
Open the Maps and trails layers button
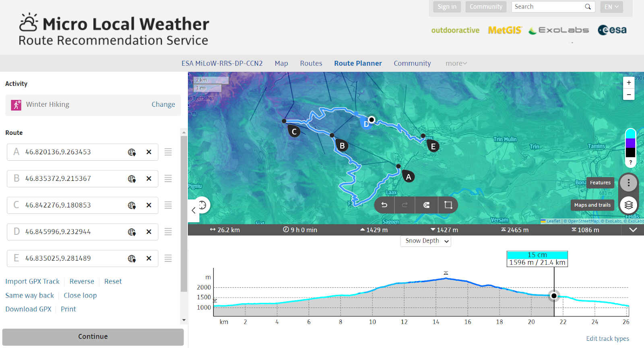(628, 205)
